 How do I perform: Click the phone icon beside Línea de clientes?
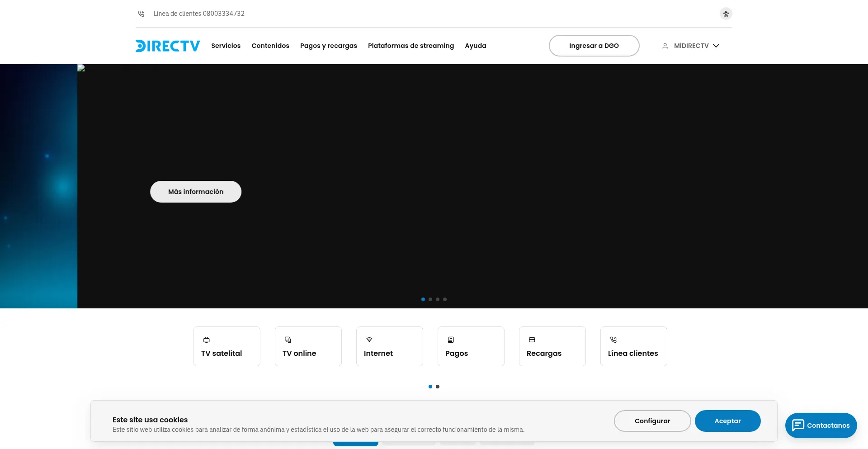141,14
